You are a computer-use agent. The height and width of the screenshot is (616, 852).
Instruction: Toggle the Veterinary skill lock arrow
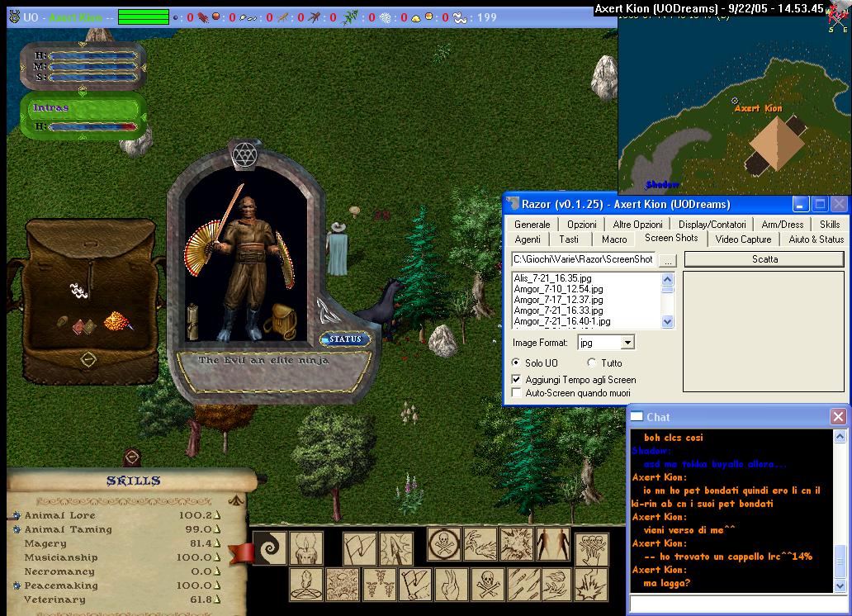point(217,599)
